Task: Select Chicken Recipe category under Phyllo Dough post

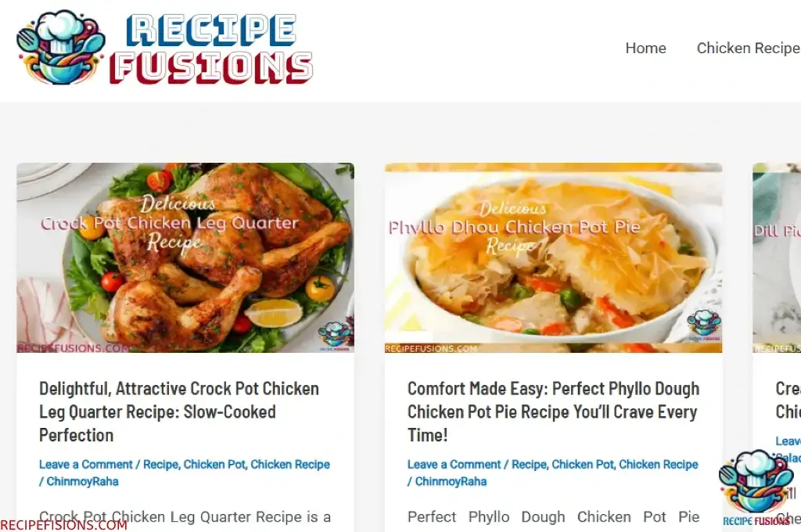Action: pyautogui.click(x=659, y=465)
